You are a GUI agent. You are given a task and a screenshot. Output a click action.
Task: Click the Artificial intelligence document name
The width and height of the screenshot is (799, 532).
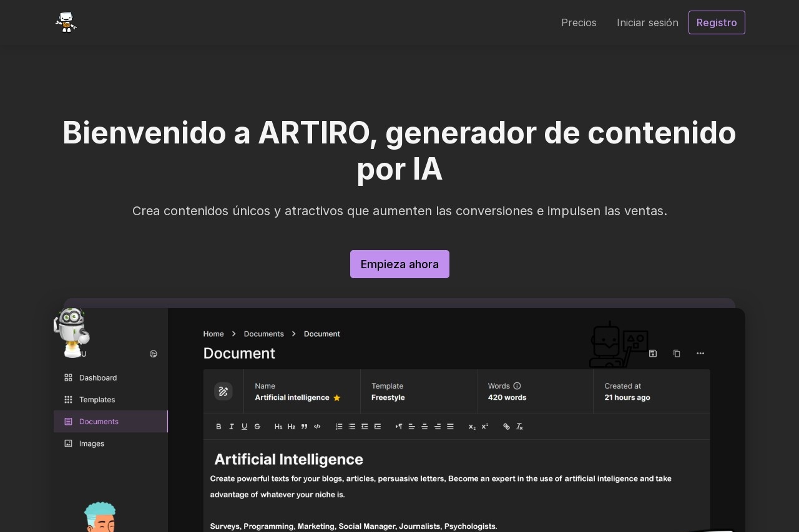coord(292,397)
